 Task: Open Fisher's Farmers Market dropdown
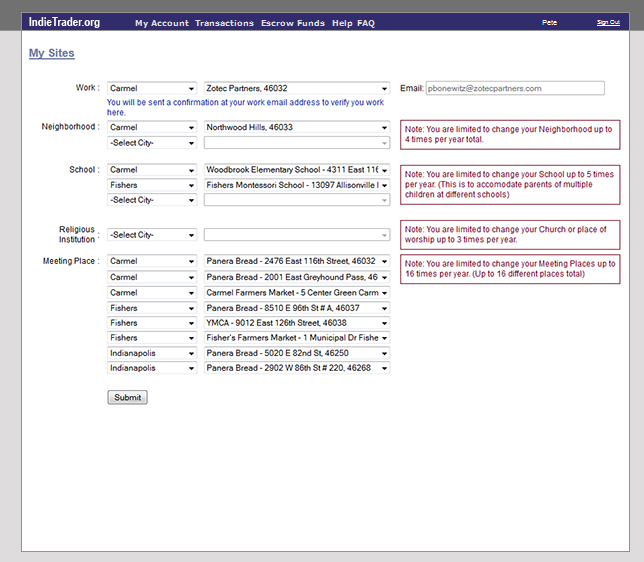[297, 338]
